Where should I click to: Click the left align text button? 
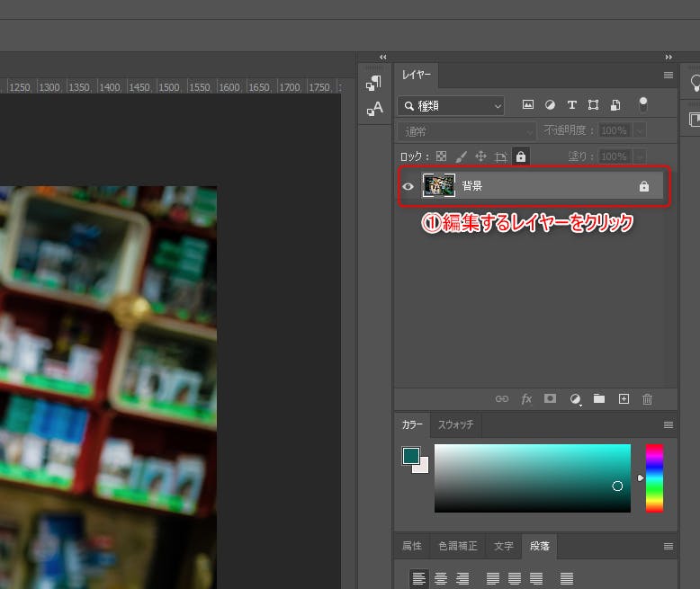(418, 578)
